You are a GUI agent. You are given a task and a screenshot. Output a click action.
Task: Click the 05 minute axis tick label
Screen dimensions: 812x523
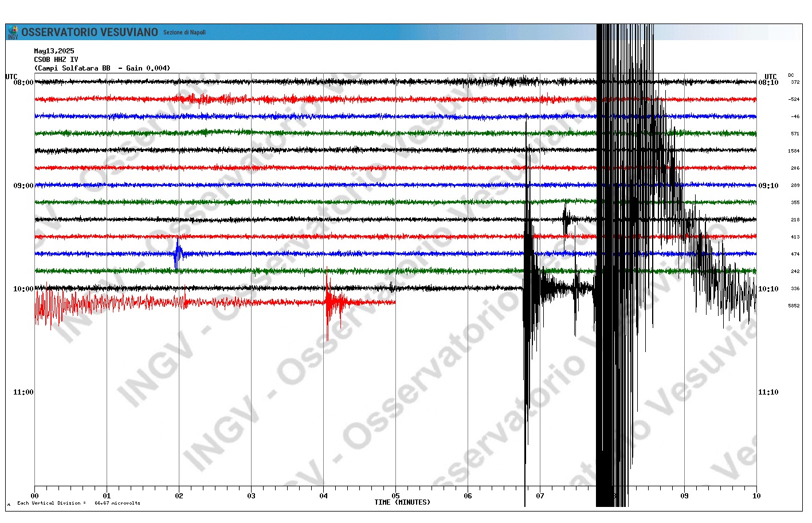point(396,496)
